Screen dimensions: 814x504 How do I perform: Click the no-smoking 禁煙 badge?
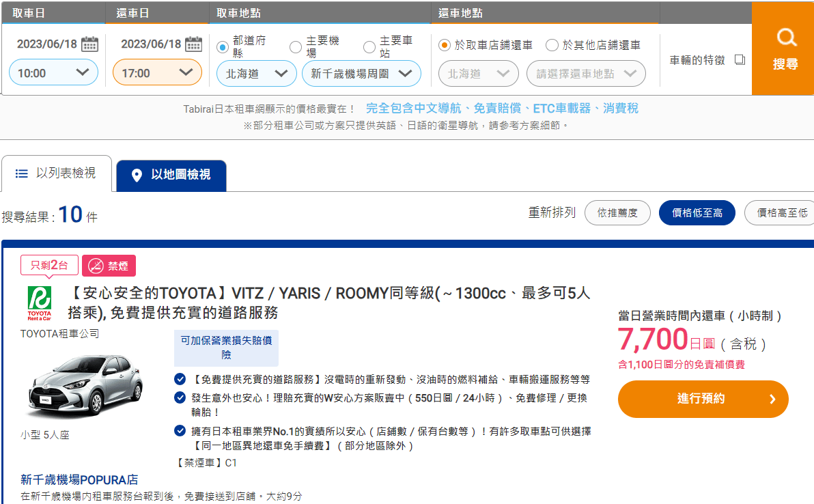(109, 266)
